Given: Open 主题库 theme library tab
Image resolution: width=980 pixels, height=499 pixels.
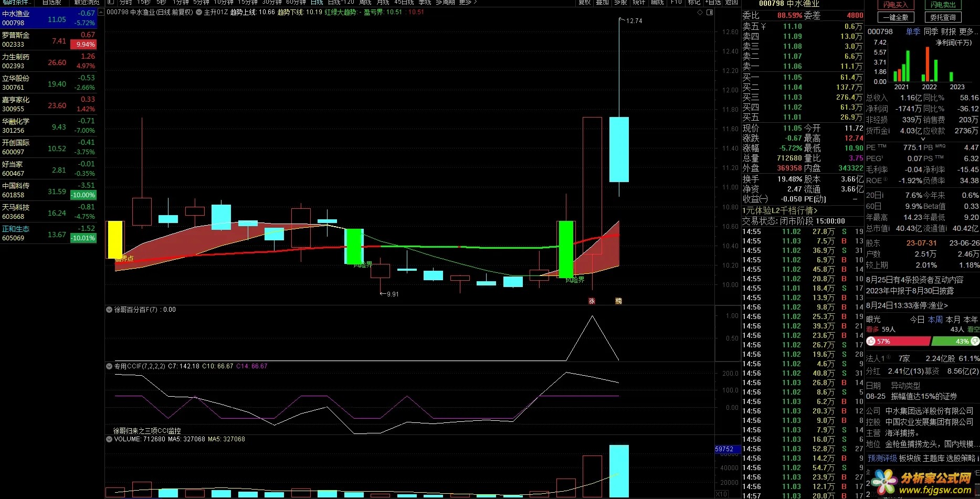Looking at the screenshot, I should click(934, 458).
